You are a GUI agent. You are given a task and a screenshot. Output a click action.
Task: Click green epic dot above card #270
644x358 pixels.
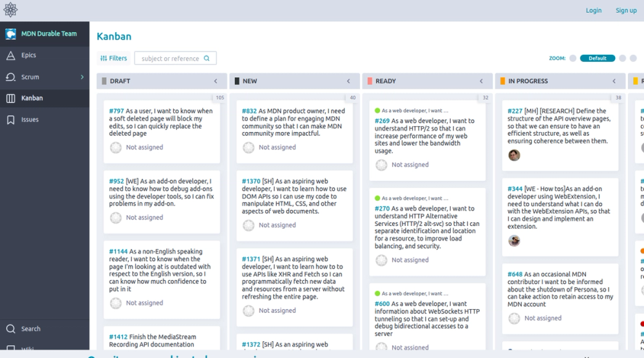coord(377,198)
